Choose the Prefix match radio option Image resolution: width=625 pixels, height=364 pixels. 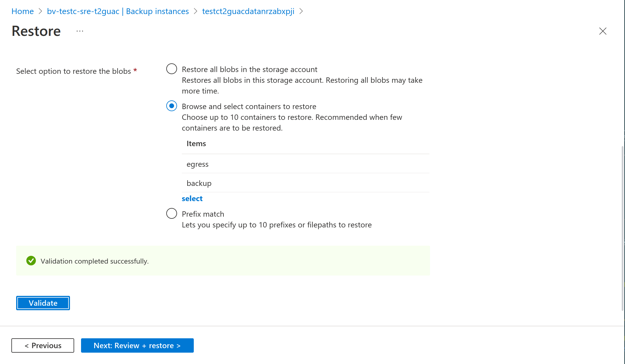(172, 213)
